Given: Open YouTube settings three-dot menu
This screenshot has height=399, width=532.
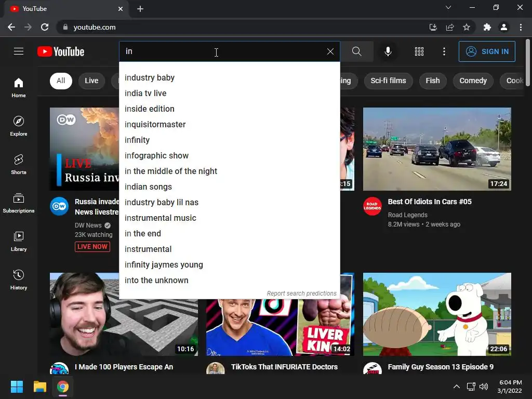Looking at the screenshot, I should [444, 51].
